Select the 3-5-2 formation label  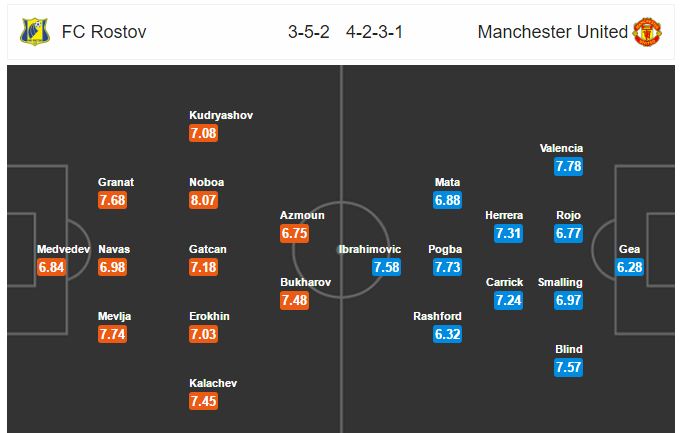click(307, 32)
